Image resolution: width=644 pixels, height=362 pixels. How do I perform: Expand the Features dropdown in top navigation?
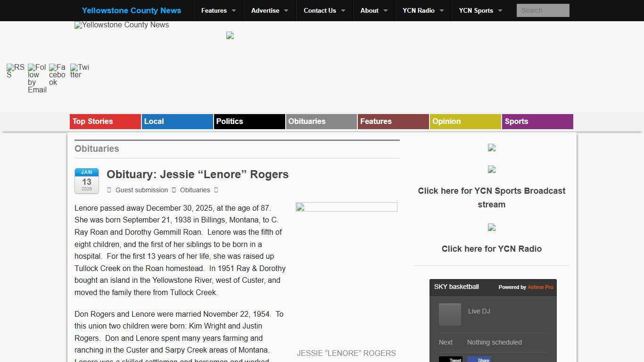point(218,10)
